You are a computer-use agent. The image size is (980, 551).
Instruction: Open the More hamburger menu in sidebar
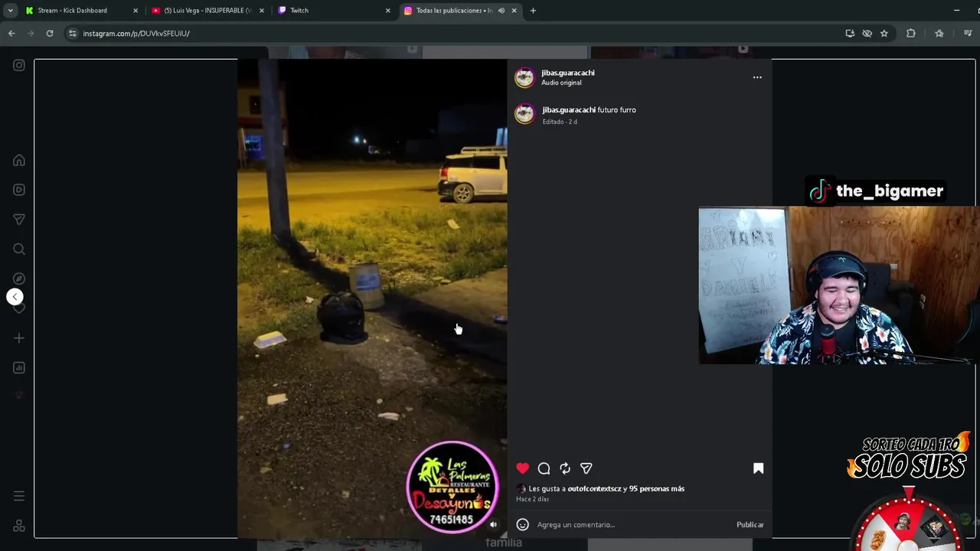pos(19,496)
